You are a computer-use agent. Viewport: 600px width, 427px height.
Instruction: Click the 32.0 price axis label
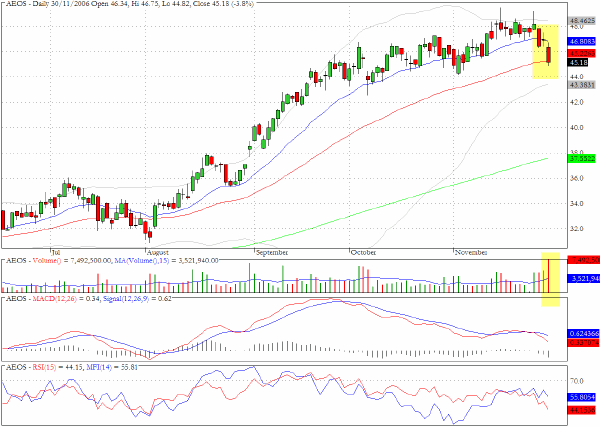(x=576, y=229)
